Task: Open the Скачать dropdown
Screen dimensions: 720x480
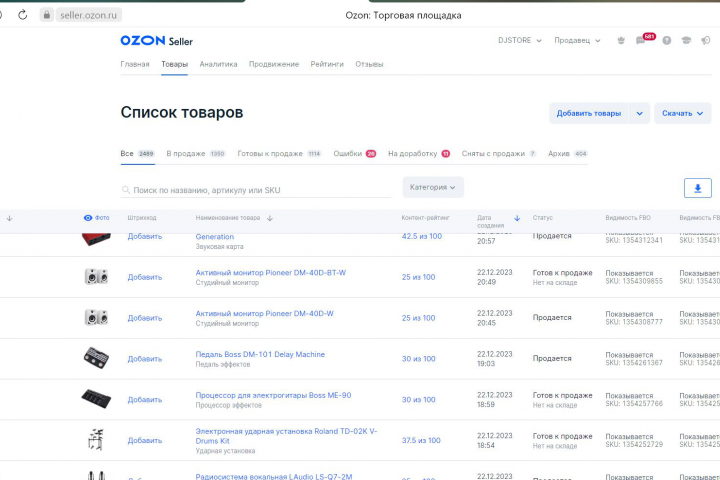Action: pos(682,113)
